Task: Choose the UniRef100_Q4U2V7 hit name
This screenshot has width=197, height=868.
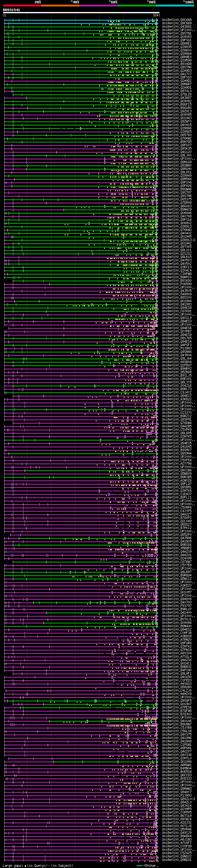Action: click(176, 751)
